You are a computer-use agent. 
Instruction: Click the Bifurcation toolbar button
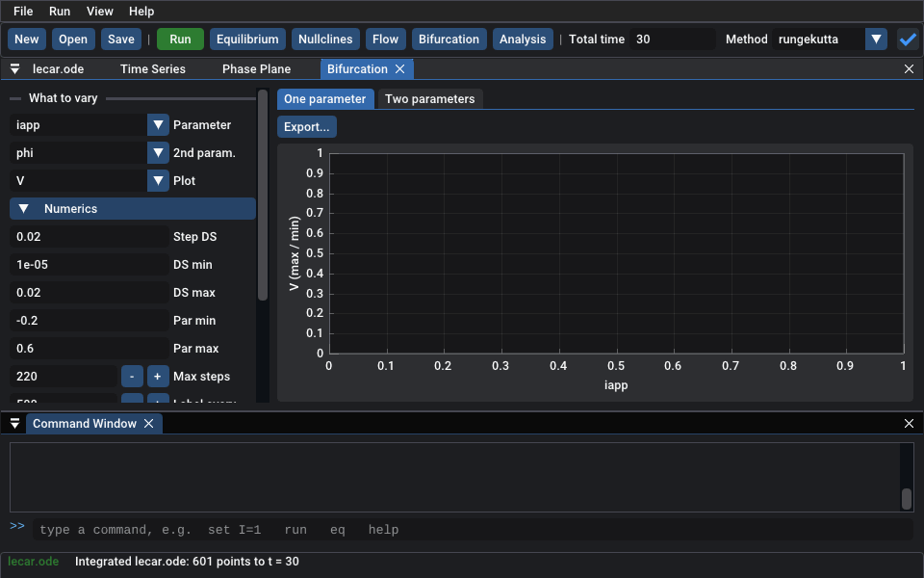pyautogui.click(x=449, y=39)
